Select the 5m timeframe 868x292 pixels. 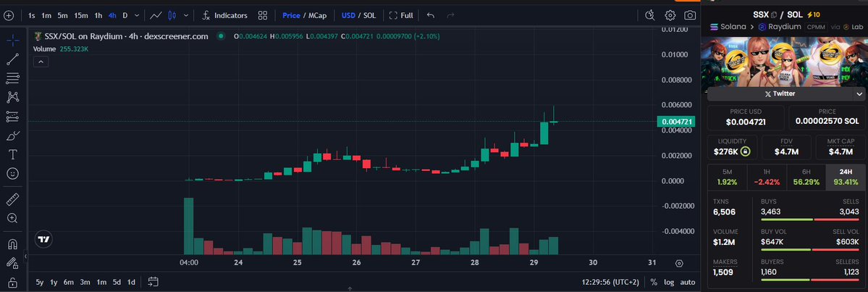coord(63,15)
